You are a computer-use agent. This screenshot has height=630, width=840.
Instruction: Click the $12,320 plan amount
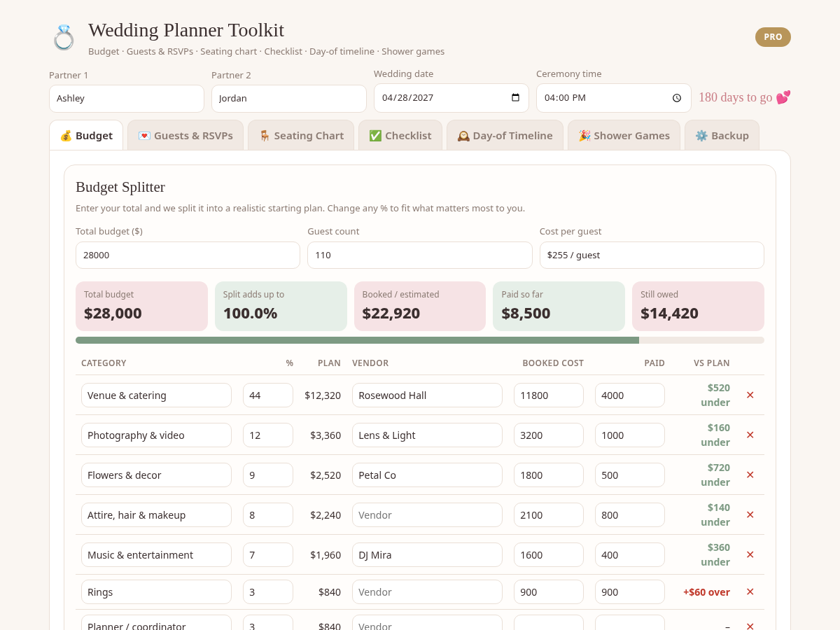323,395
